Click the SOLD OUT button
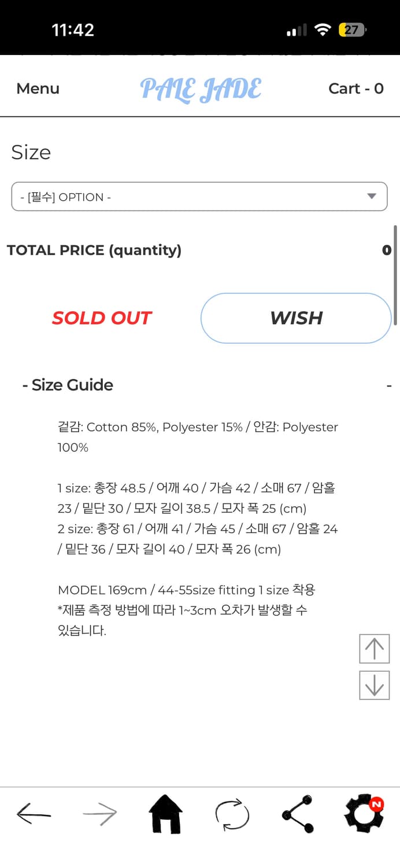 (102, 318)
